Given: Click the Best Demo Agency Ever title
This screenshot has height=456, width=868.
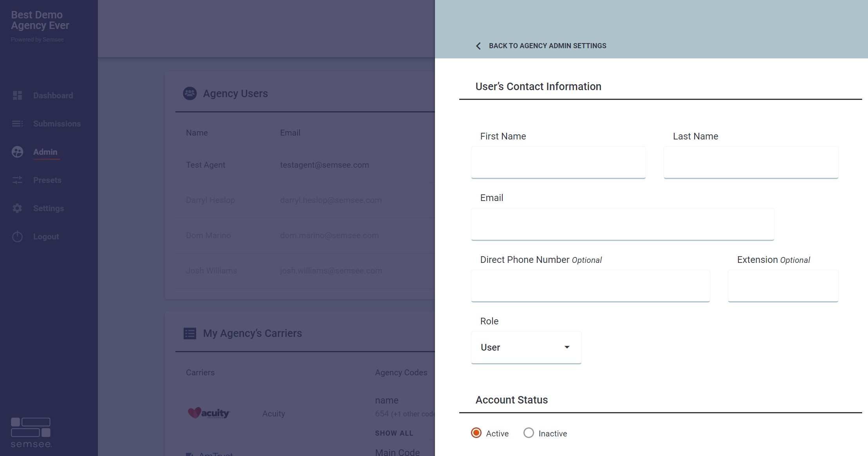Looking at the screenshot, I should tap(40, 20).
